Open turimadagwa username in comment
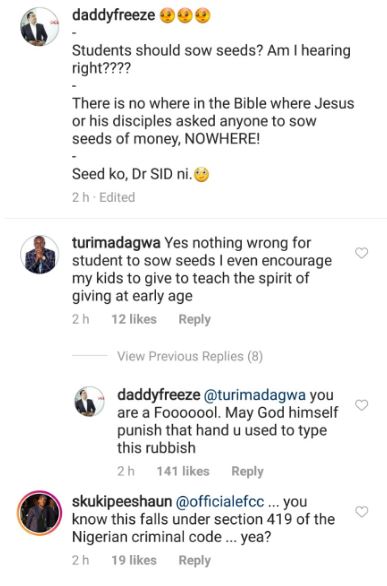 pos(116,243)
